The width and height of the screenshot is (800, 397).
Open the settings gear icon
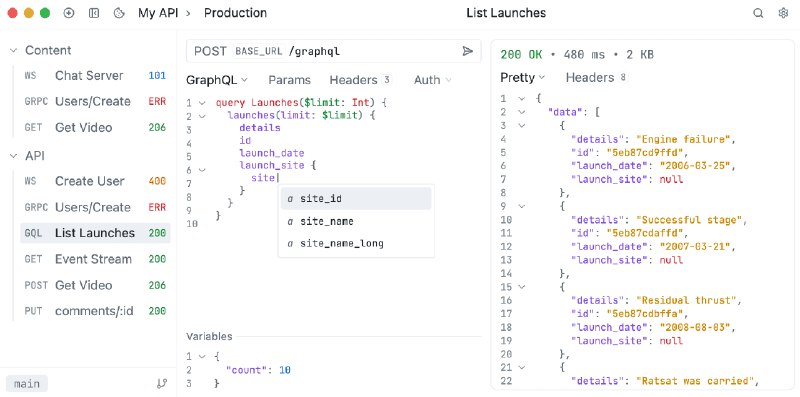tap(783, 13)
